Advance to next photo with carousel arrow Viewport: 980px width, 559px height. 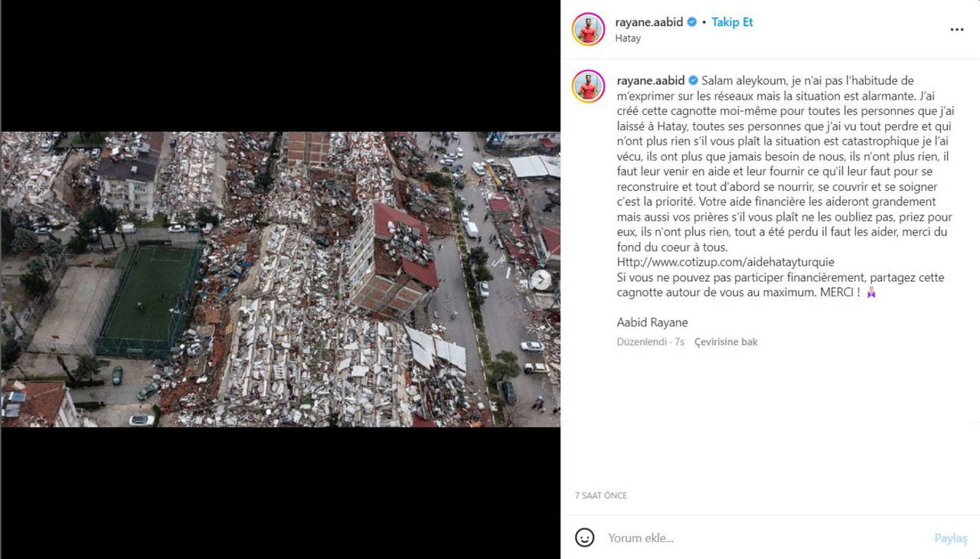tap(541, 279)
